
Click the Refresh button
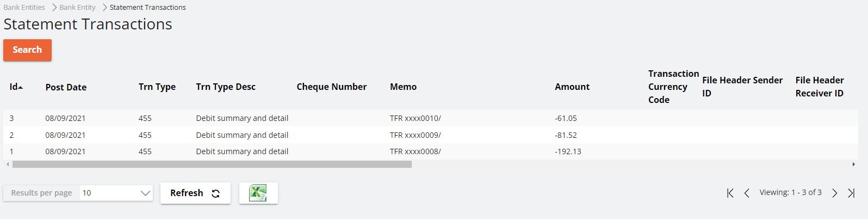[x=195, y=193]
